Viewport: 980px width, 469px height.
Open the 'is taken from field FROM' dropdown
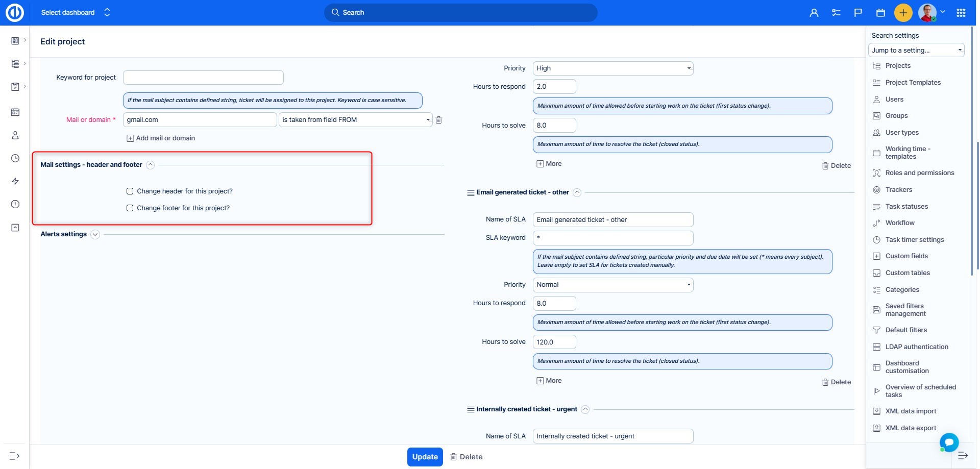[356, 120]
